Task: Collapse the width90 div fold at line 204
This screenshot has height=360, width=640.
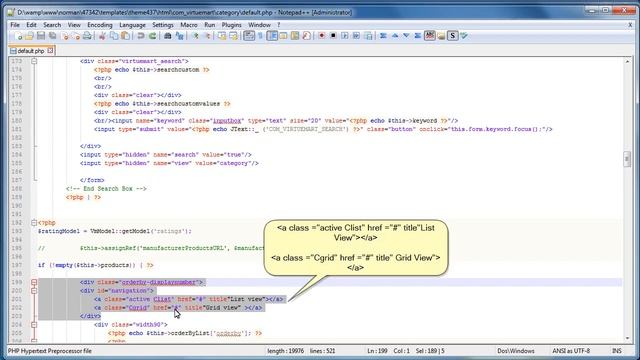Action: pos(34,324)
